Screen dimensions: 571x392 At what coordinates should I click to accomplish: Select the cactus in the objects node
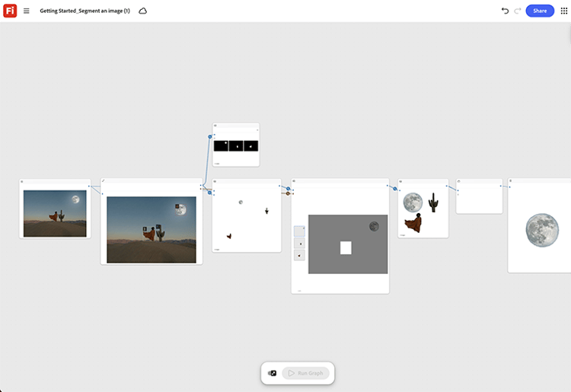433,202
